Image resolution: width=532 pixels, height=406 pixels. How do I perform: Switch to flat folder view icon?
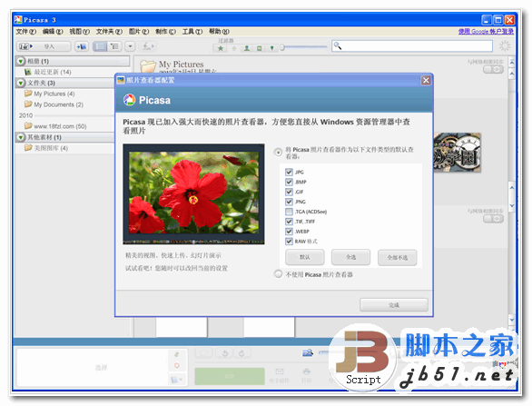[x=100, y=46]
